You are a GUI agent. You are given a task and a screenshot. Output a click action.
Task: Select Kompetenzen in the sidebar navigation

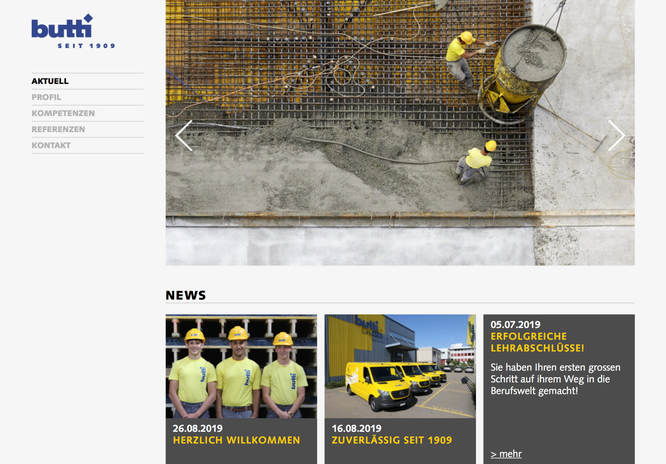[63, 113]
